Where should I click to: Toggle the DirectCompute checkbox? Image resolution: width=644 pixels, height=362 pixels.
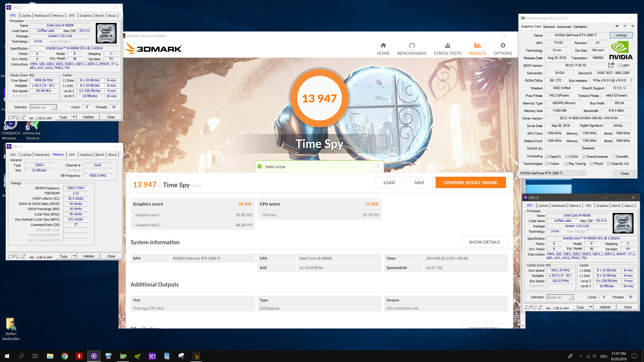tap(584, 157)
